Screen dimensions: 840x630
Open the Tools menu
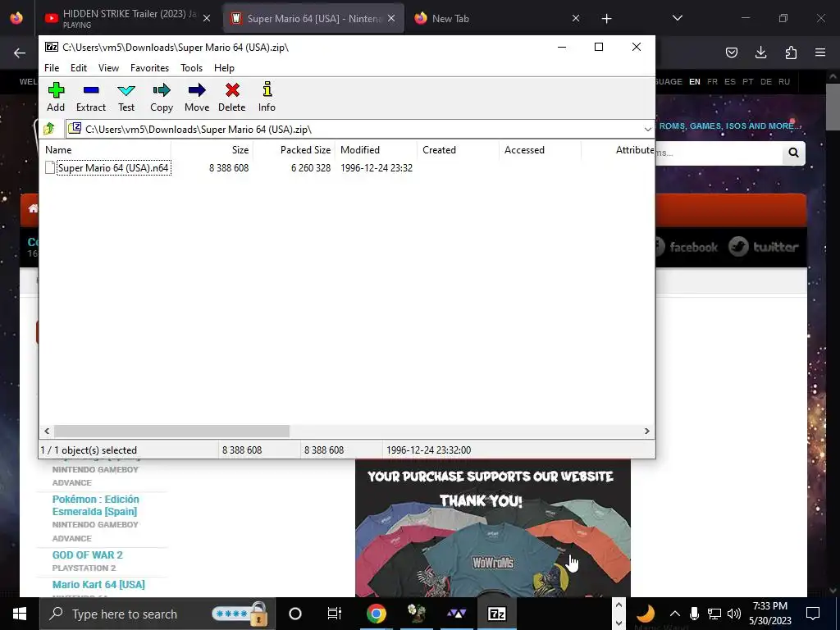click(x=191, y=68)
